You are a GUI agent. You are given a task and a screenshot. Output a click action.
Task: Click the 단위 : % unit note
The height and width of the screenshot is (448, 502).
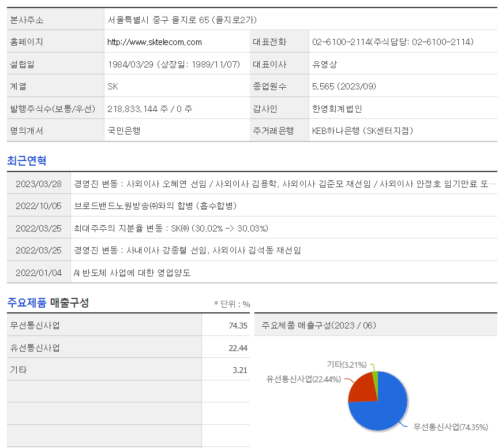coord(232,304)
